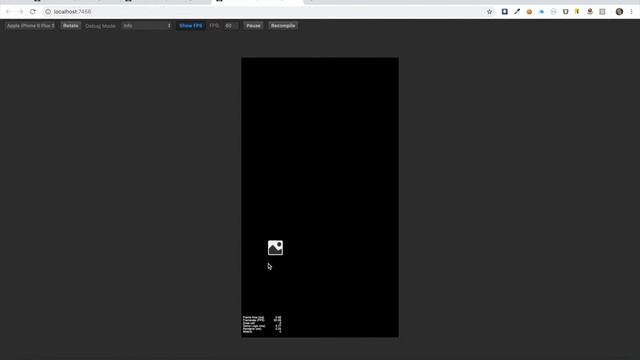The height and width of the screenshot is (360, 640).
Task: Click the shield extension icon
Action: click(x=565, y=12)
